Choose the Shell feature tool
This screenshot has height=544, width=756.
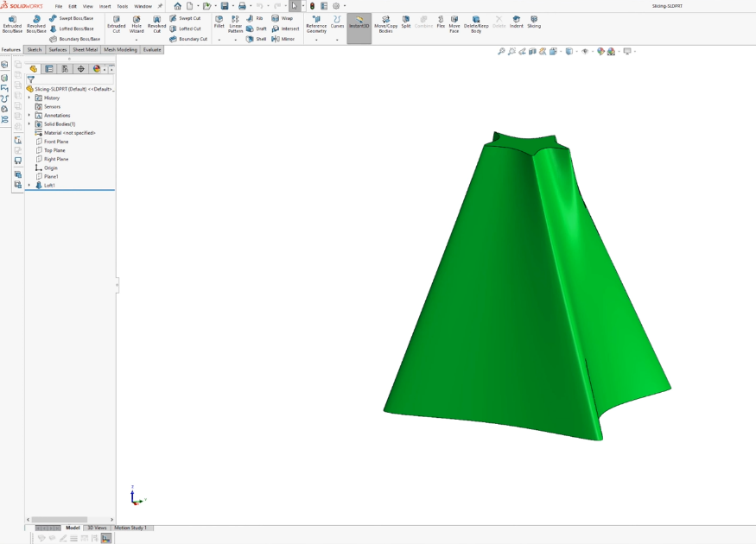256,39
